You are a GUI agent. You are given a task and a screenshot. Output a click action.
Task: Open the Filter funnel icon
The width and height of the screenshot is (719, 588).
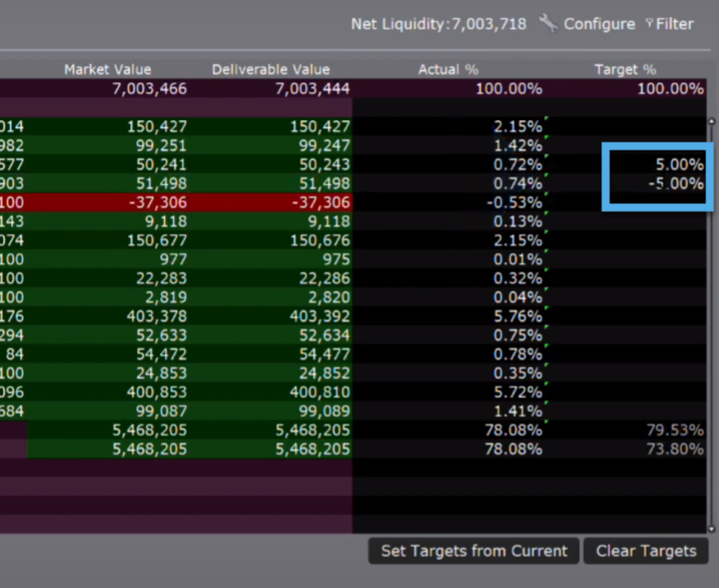click(649, 24)
